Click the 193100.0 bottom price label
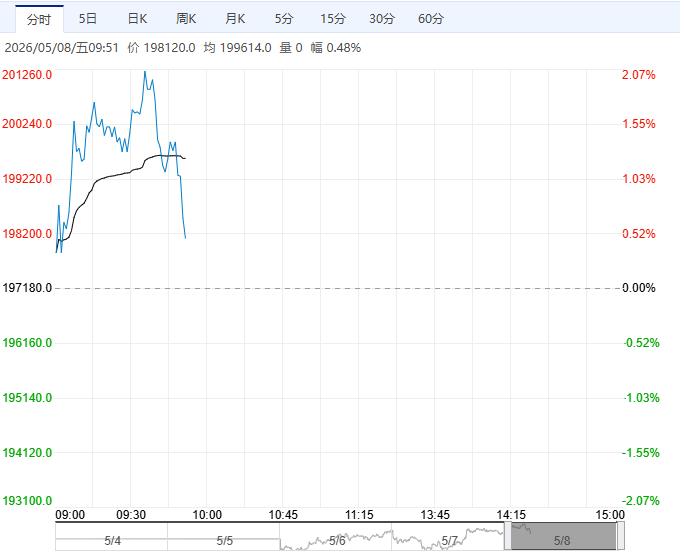The image size is (684, 553). (27, 501)
